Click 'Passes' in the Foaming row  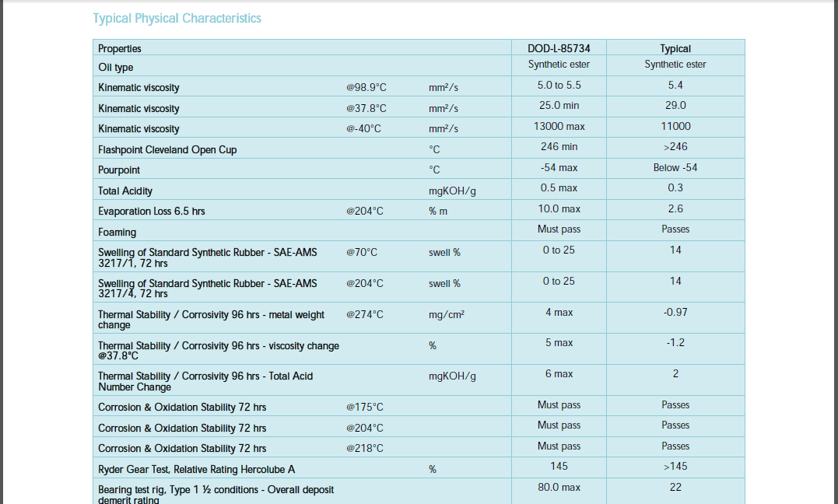[x=675, y=229]
